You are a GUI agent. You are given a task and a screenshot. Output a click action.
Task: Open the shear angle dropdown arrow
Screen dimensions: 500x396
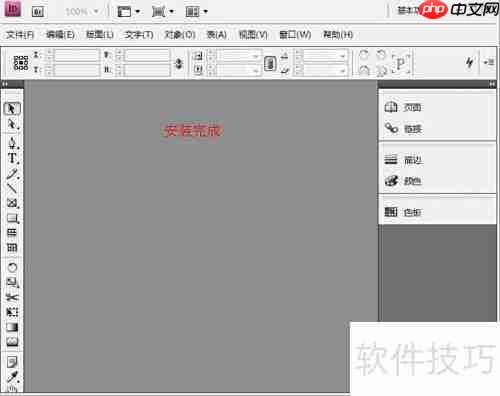pos(343,70)
